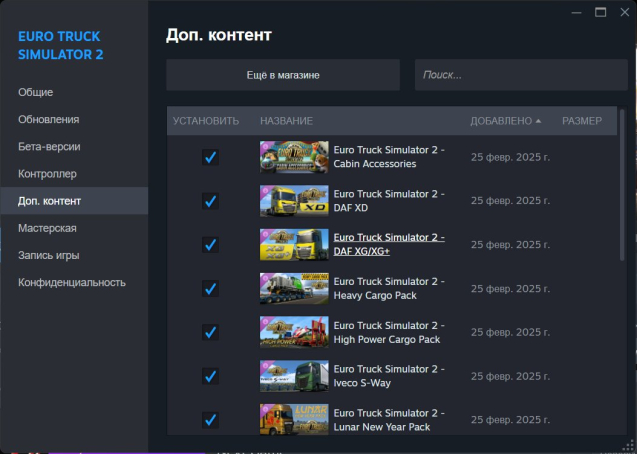Sort by the РАЗМЕР column header
The height and width of the screenshot is (454, 637).
pyautogui.click(x=582, y=121)
